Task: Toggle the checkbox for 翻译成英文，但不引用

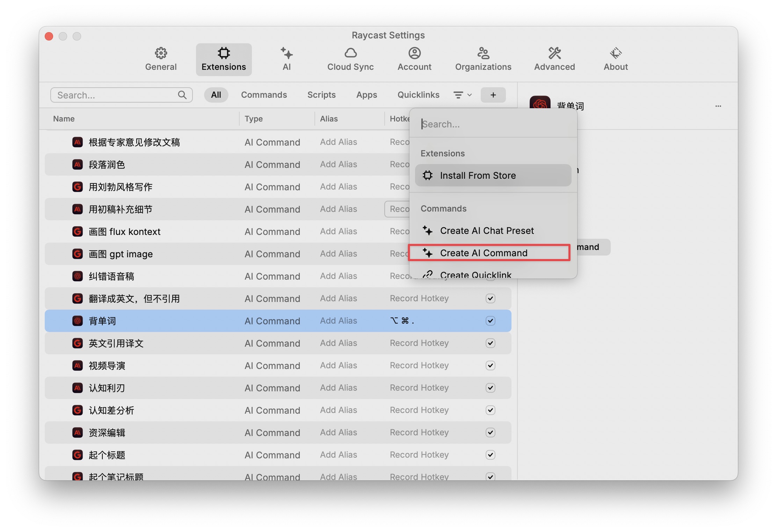Action: (x=491, y=298)
